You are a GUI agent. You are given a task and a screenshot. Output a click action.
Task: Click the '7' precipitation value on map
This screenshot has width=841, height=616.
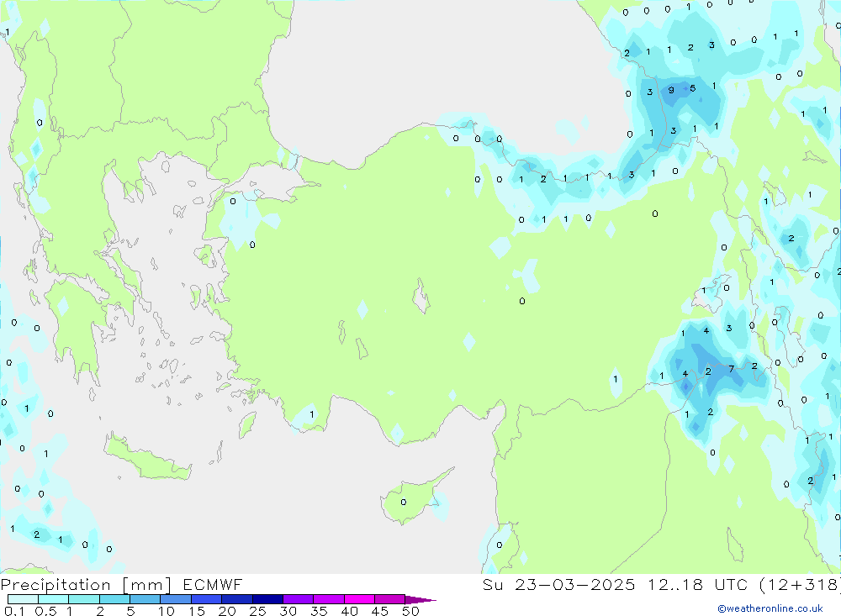point(731,369)
